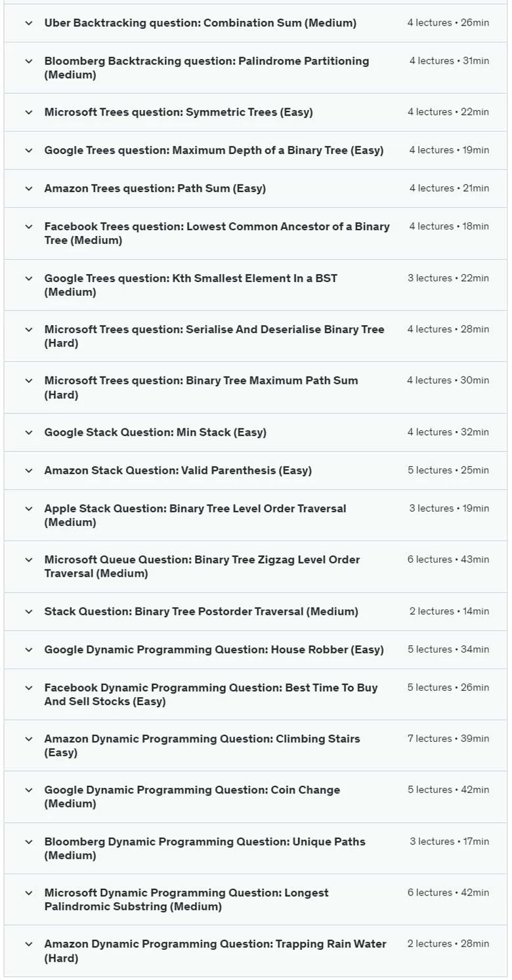Expand the Binary Tree Maximum Path Sum chevron
The width and height of the screenshot is (512, 980).
(x=28, y=380)
